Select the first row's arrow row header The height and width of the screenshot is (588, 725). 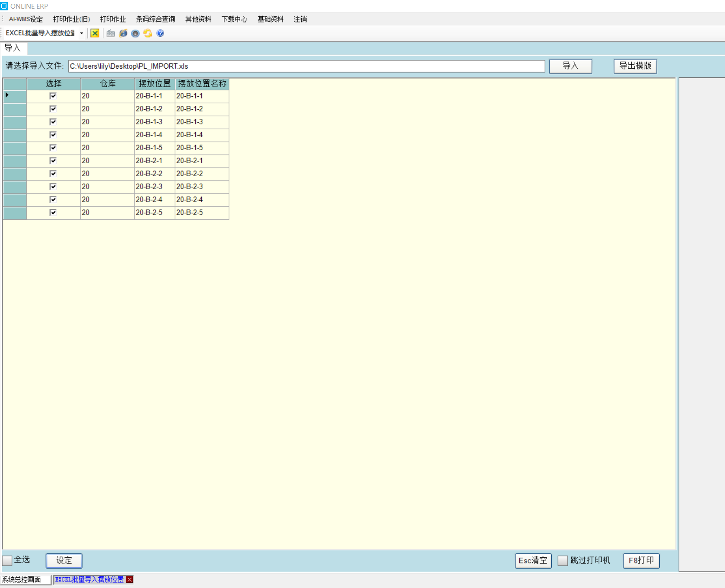tap(15, 96)
